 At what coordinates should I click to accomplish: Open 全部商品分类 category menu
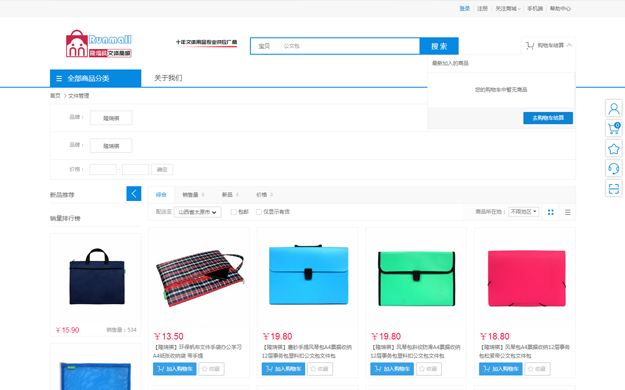pyautogui.click(x=95, y=78)
